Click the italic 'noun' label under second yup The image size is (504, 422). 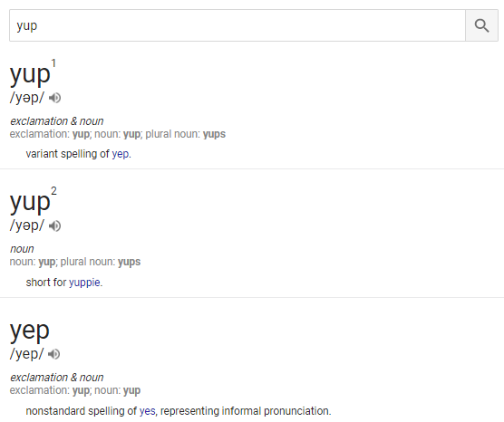22,249
